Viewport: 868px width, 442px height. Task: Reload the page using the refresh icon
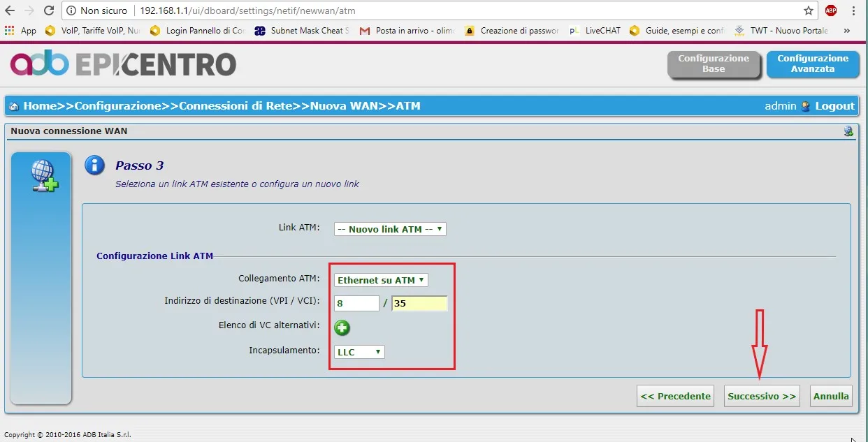[48, 10]
